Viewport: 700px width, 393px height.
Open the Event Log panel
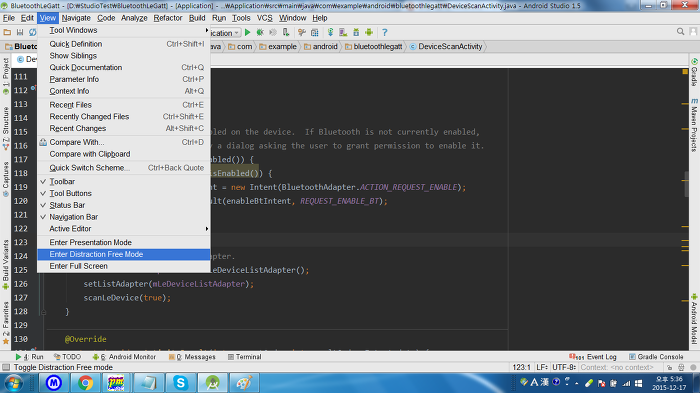(593, 357)
